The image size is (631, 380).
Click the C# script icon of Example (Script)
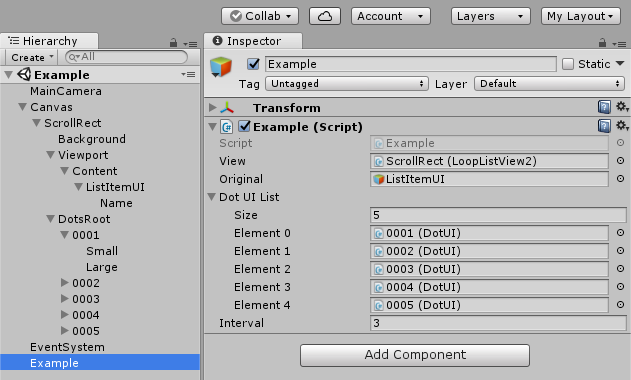(227, 127)
